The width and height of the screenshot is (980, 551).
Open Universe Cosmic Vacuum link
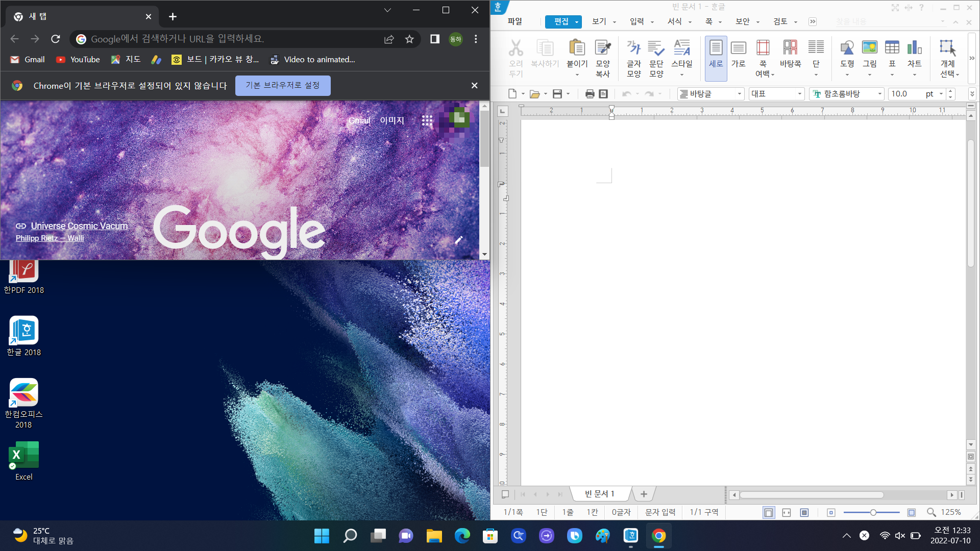(x=79, y=226)
